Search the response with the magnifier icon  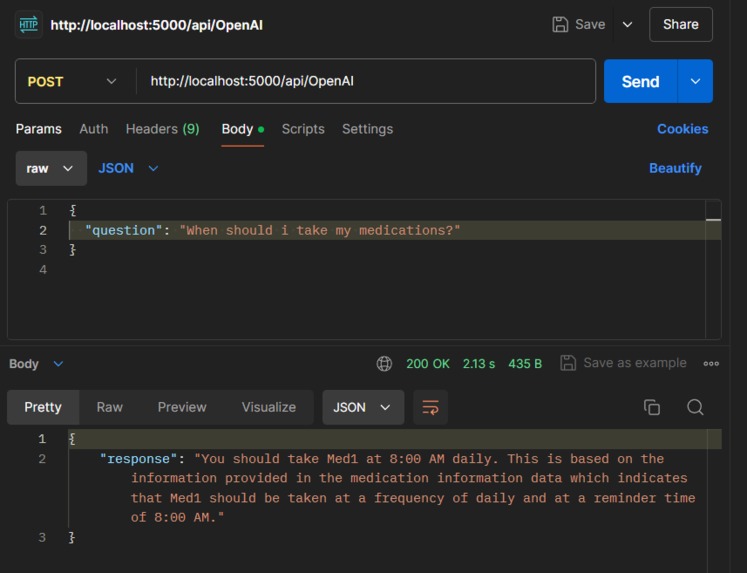coord(695,407)
